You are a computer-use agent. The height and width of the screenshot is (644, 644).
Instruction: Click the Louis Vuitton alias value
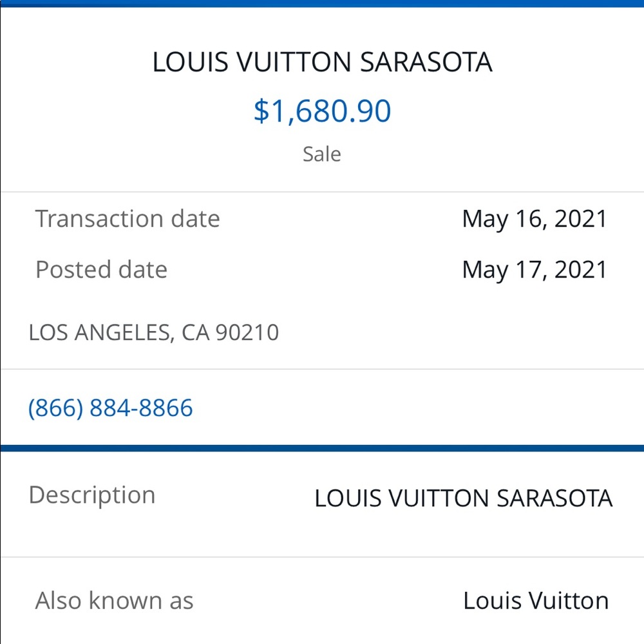click(536, 601)
